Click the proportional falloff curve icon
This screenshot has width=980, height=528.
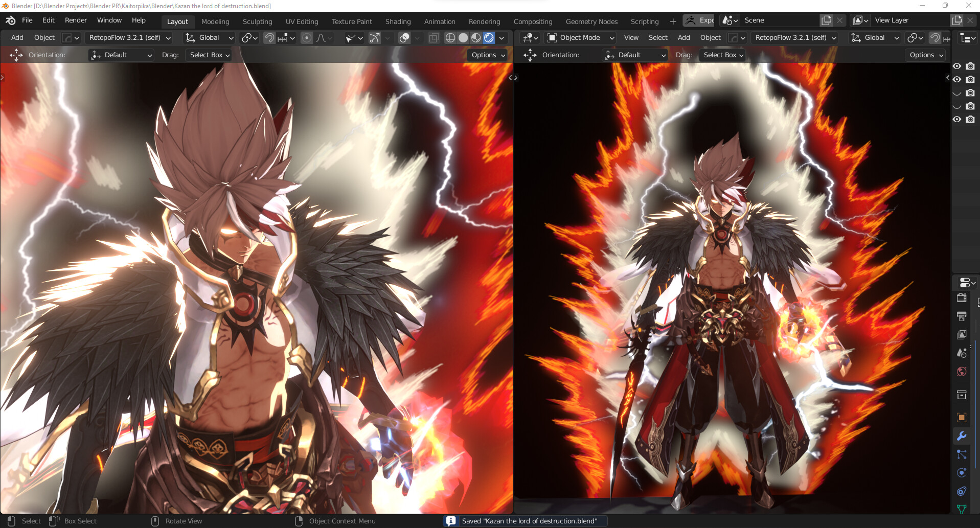click(x=324, y=38)
